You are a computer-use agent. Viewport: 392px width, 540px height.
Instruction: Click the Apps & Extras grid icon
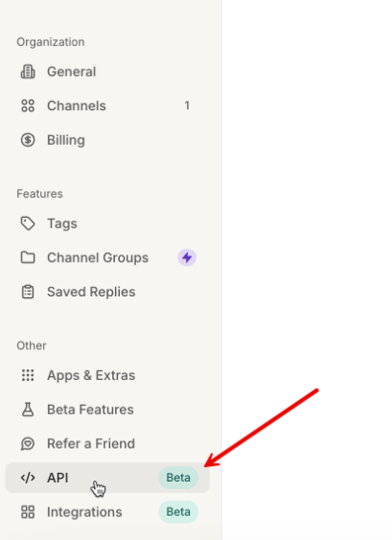pos(28,375)
